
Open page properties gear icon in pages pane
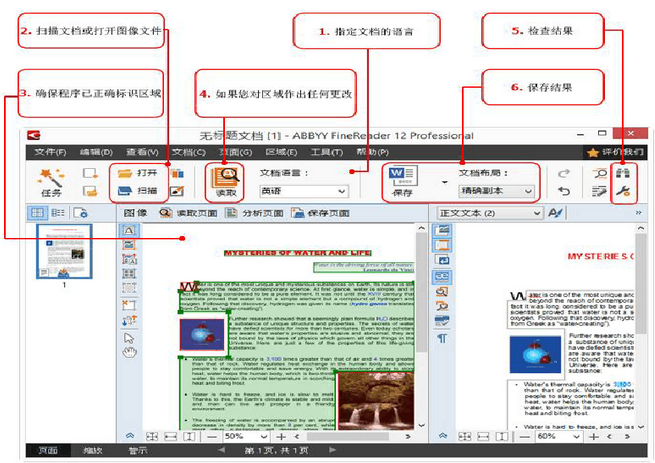pos(80,213)
